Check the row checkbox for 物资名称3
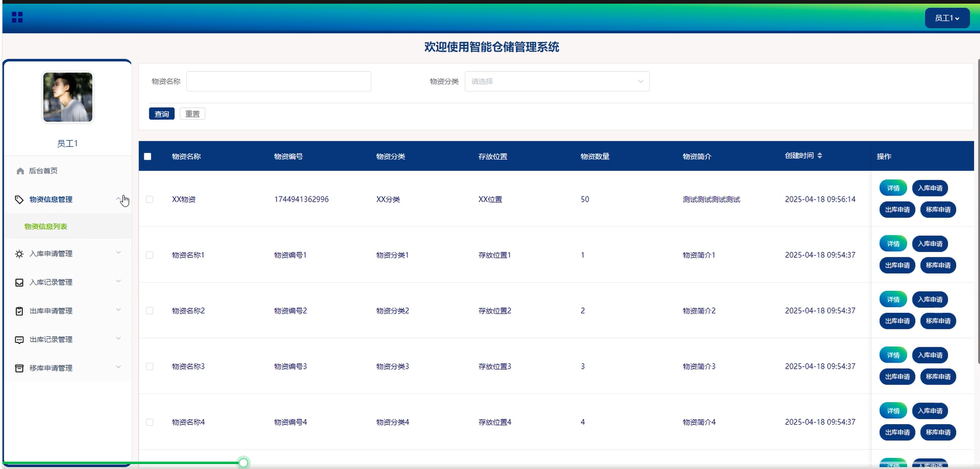This screenshot has height=469, width=980. [149, 366]
